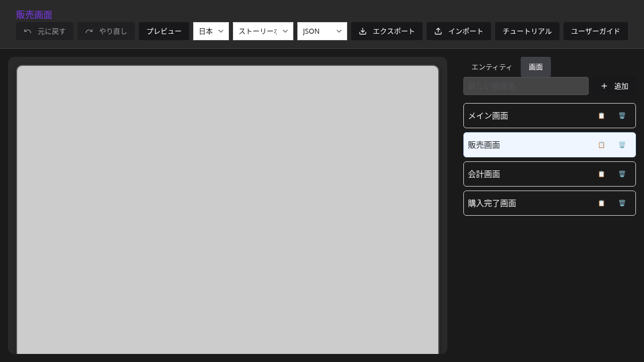
Task: Click the gray canvas design area
Action: [x=227, y=210]
